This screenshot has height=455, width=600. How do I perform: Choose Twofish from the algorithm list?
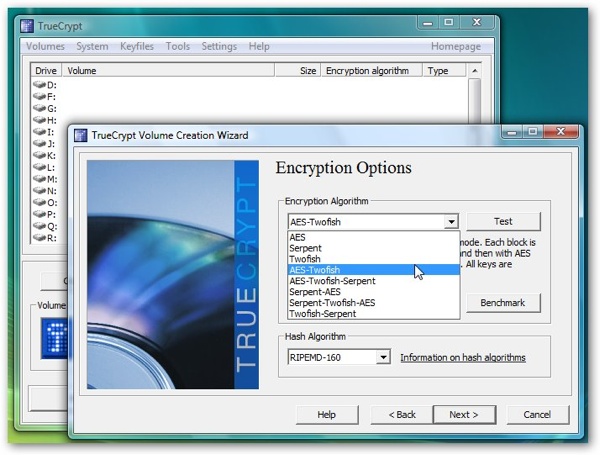coord(373,259)
